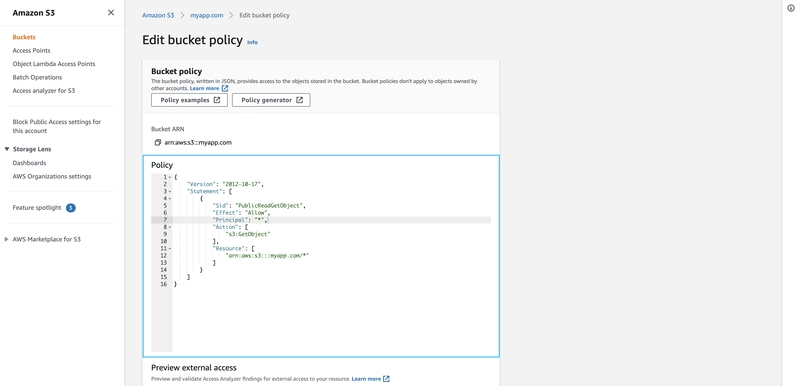Click Learn more under Preview external access
800x386 pixels.
click(366, 379)
